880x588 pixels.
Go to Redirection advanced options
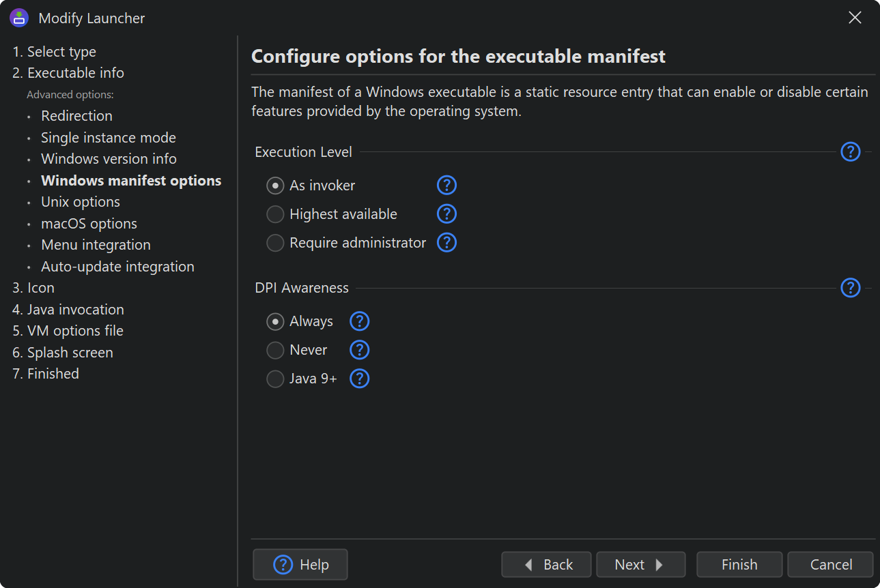(76, 116)
